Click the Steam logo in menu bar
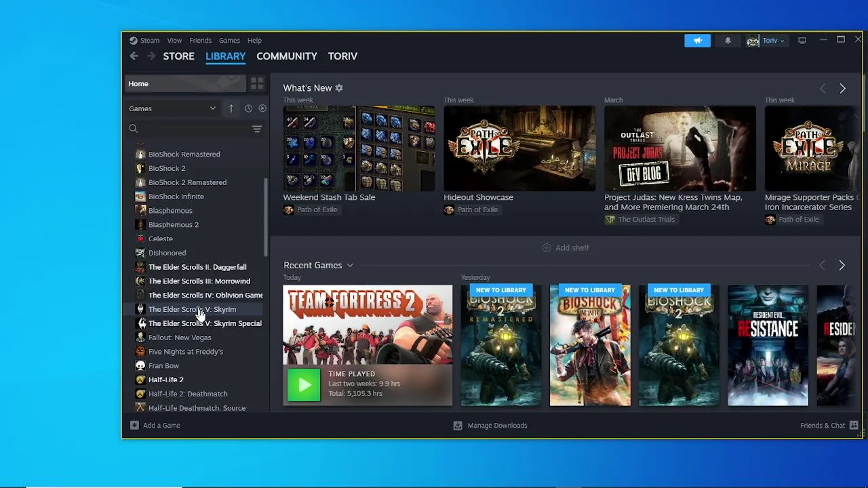 (134, 41)
